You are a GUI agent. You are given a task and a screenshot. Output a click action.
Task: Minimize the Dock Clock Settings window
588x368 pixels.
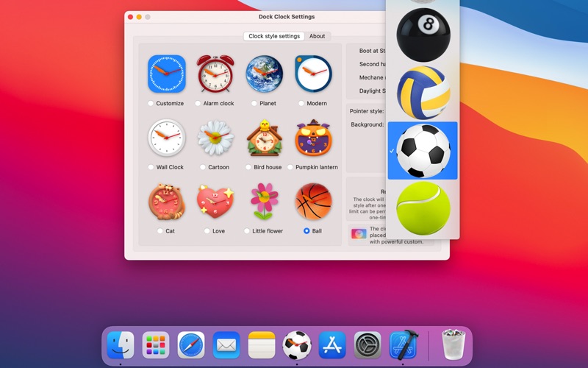click(x=139, y=17)
